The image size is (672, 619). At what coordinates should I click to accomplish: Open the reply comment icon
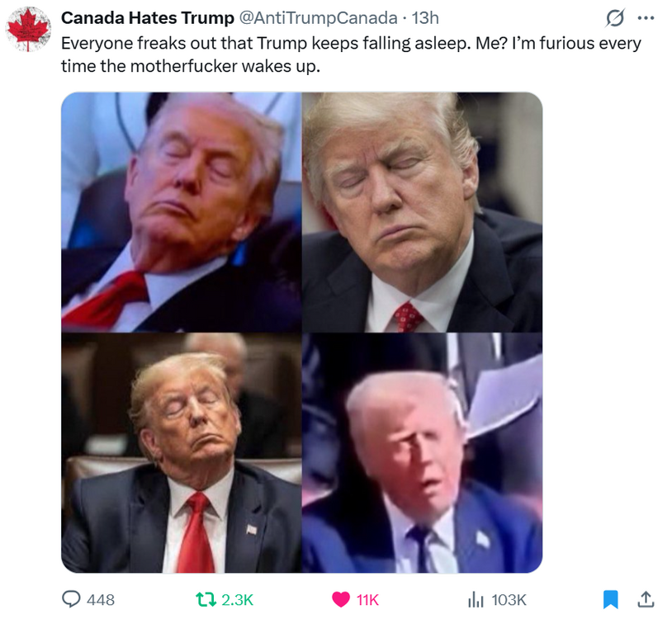coord(71,599)
